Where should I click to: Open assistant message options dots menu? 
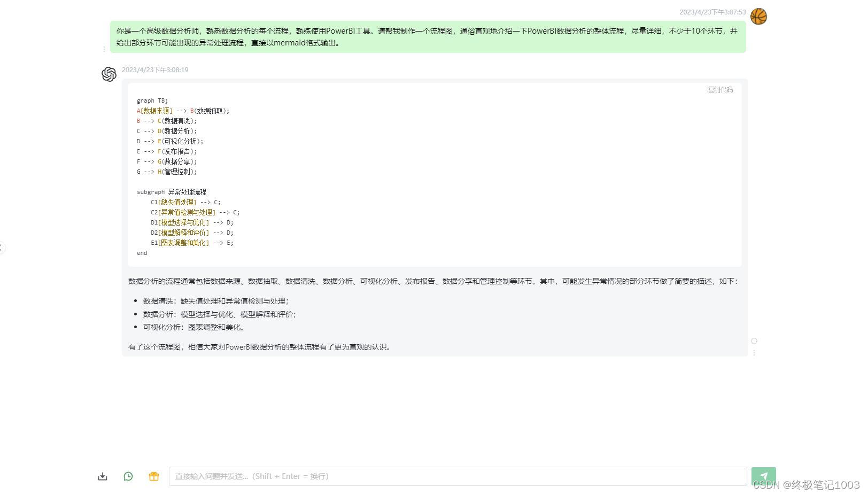coord(754,353)
